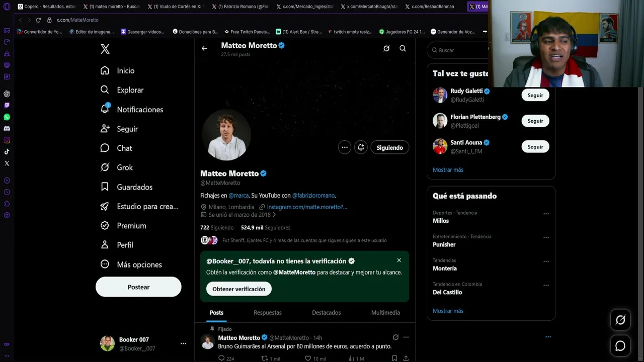Open Matteo Moretto's profile picture
Viewport: 644px width, 362px height.
coord(226,135)
